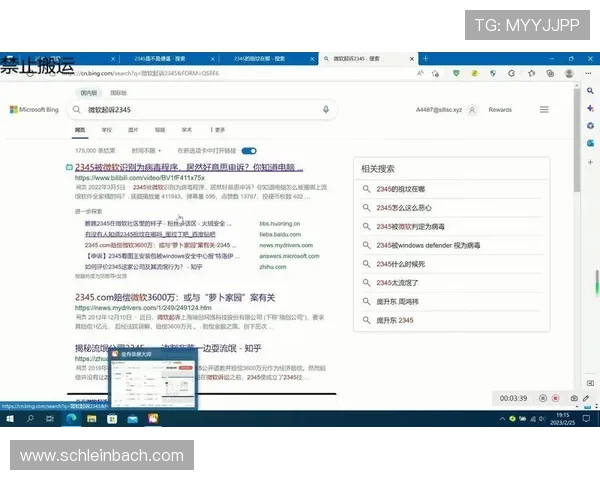Open the Favorites star icon in toolbar

[x=532, y=73]
